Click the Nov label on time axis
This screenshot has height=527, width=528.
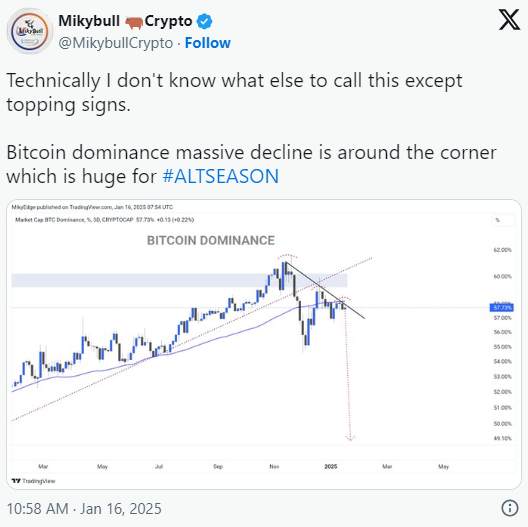(274, 466)
